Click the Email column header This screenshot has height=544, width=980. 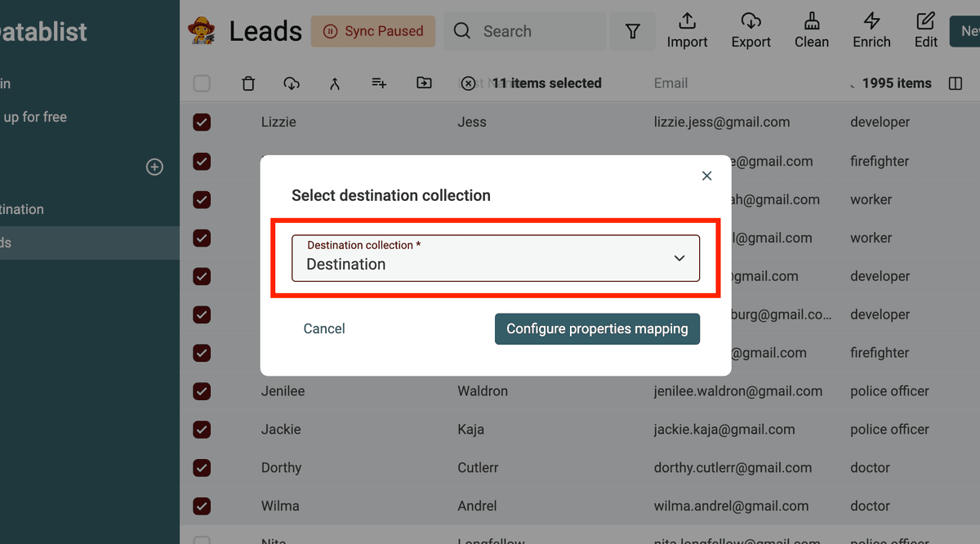(670, 83)
